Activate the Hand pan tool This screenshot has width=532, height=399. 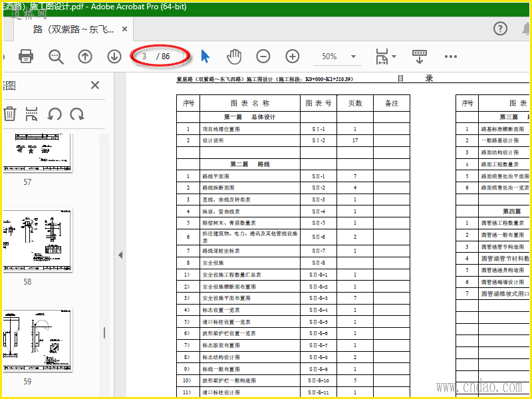pyautogui.click(x=234, y=57)
